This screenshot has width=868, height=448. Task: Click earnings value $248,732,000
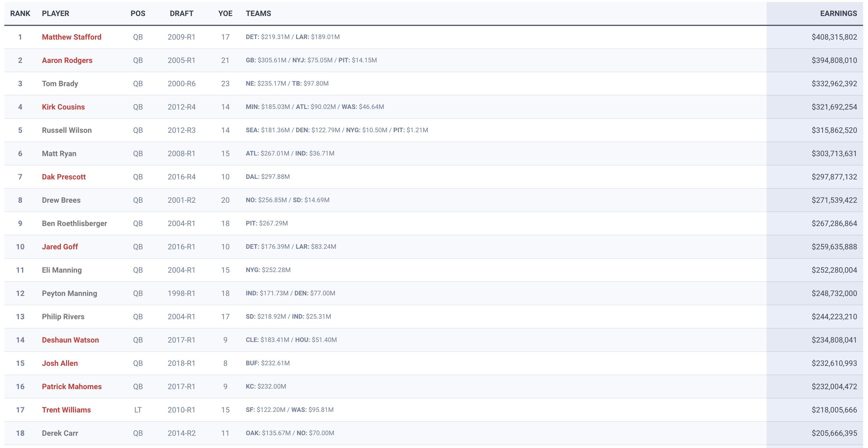(x=834, y=293)
